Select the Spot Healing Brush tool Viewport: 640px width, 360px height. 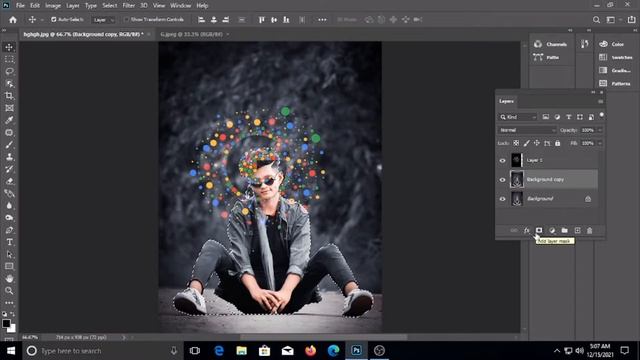(9, 133)
